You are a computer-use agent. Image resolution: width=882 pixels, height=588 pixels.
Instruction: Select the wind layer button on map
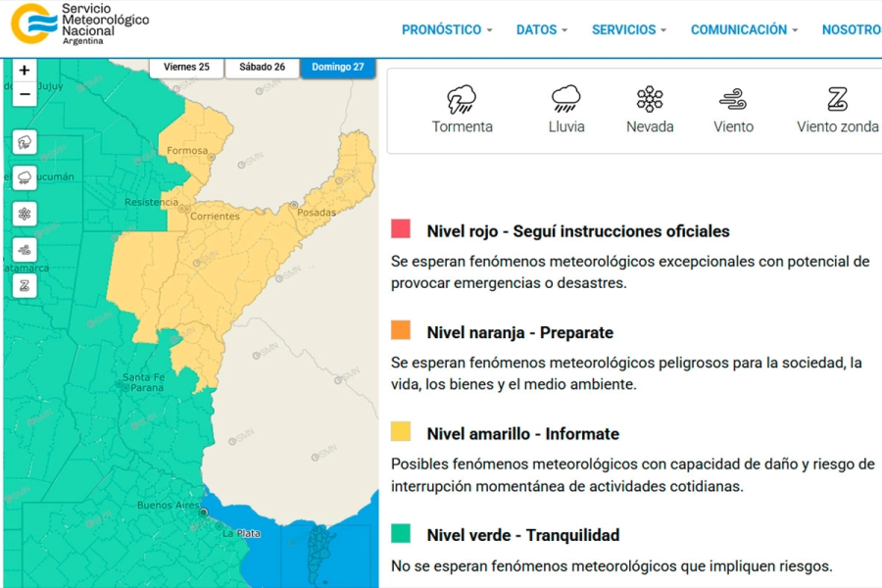[x=24, y=249]
